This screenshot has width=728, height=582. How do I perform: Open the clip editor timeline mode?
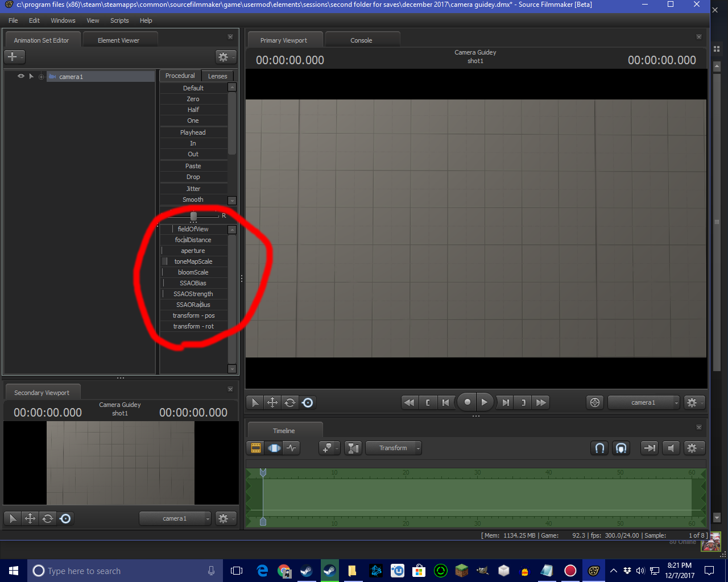click(256, 448)
